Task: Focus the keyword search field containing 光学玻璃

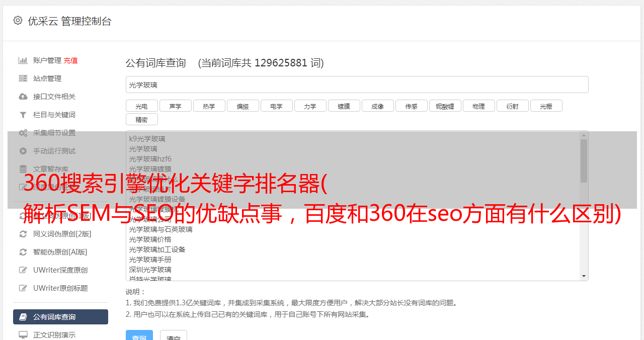Action: pos(357,84)
